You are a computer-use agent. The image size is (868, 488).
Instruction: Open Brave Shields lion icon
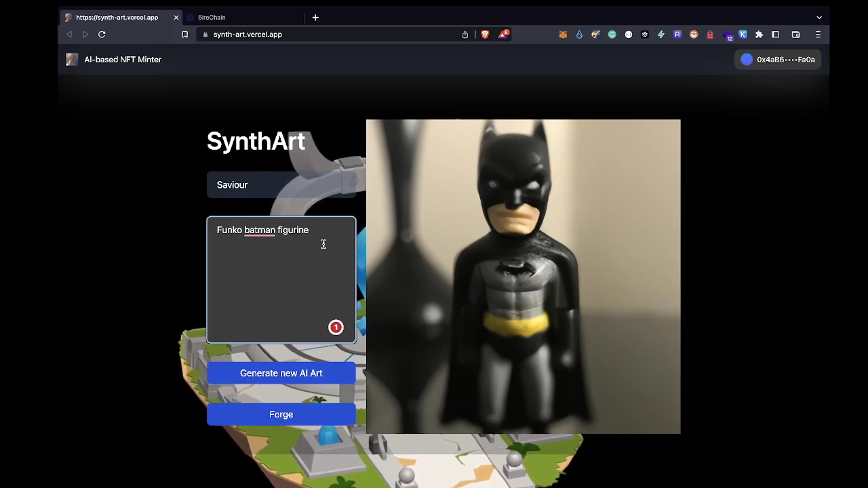click(x=485, y=35)
